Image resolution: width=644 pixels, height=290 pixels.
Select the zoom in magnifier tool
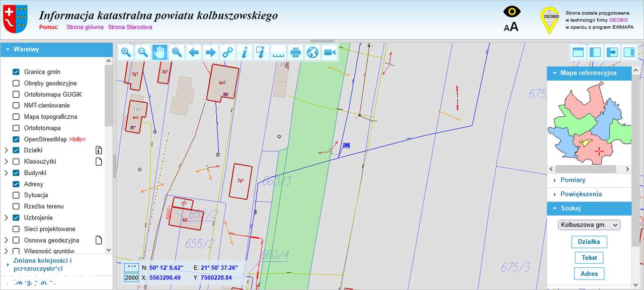click(x=126, y=52)
